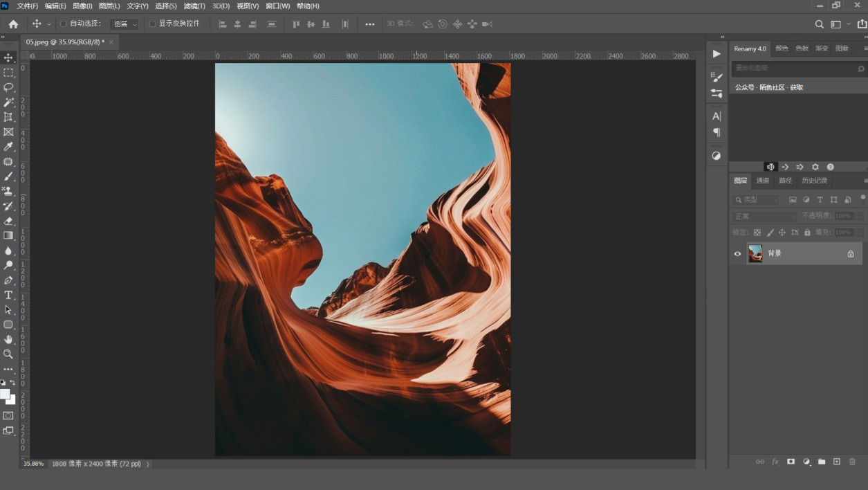Open the 文件(F) menu
868x490 pixels.
pyautogui.click(x=28, y=6)
